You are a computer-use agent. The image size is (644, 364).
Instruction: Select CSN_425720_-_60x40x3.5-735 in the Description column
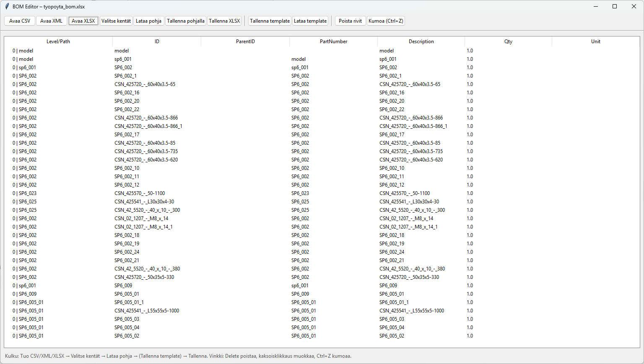pos(411,151)
